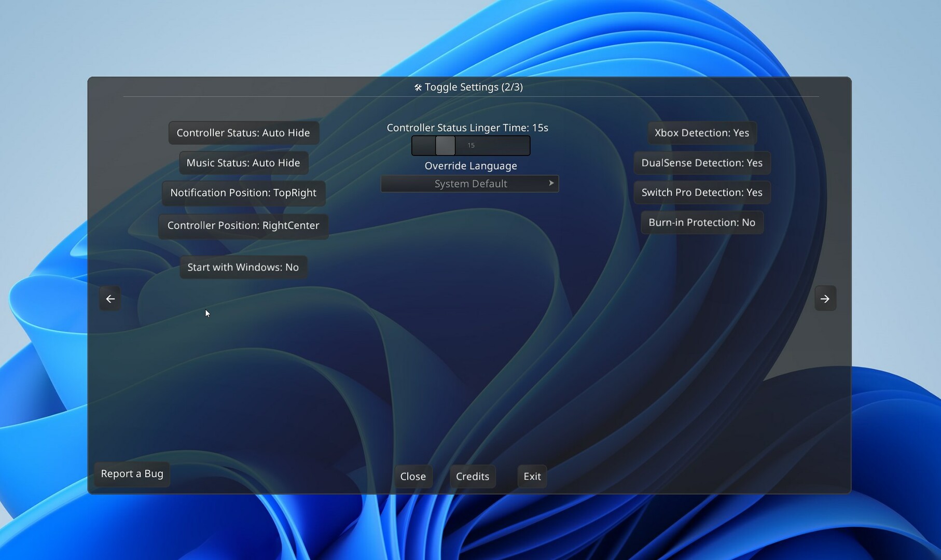
Task: Toggle Controller Status away from Auto Hide
Action: [243, 132]
